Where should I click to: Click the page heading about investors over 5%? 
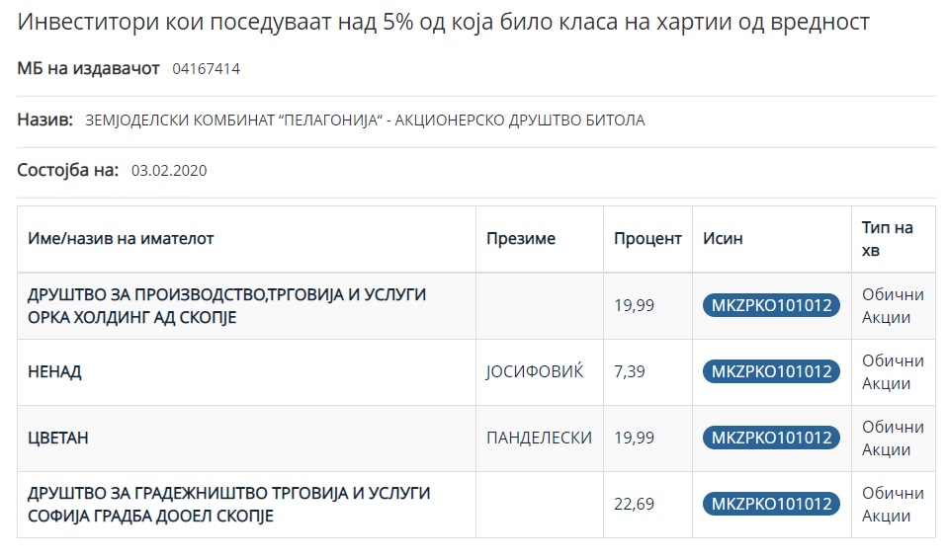[444, 22]
